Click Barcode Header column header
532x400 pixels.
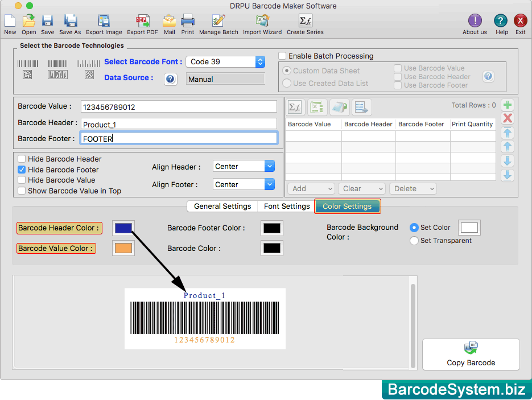pyautogui.click(x=369, y=124)
